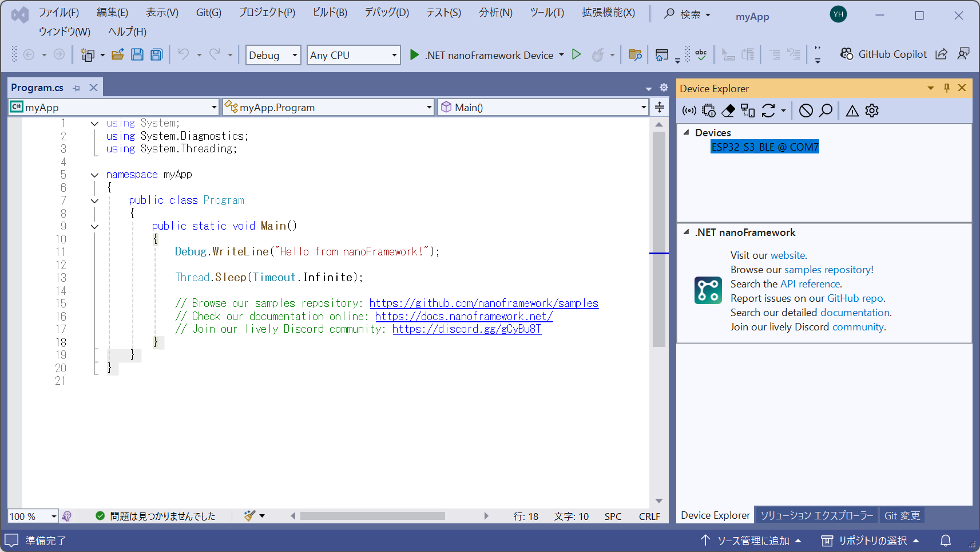The image size is (980, 552).
Task: Click the editor vertical scrollbar thumb
Action: (x=659, y=239)
